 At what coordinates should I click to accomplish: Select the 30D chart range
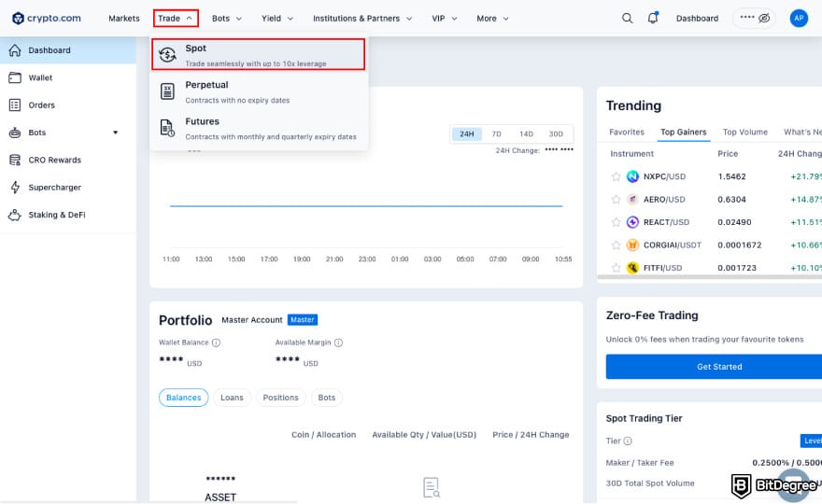556,134
